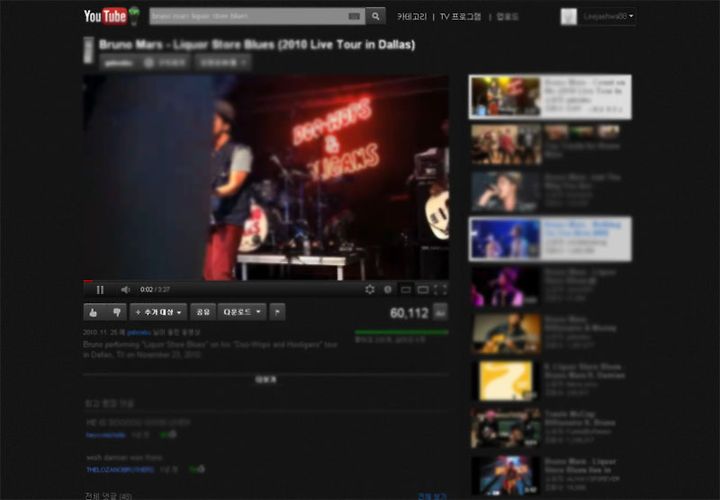This screenshot has width=720, height=500.
Task: Click the all comments view link at bottom right
Action: click(x=432, y=496)
